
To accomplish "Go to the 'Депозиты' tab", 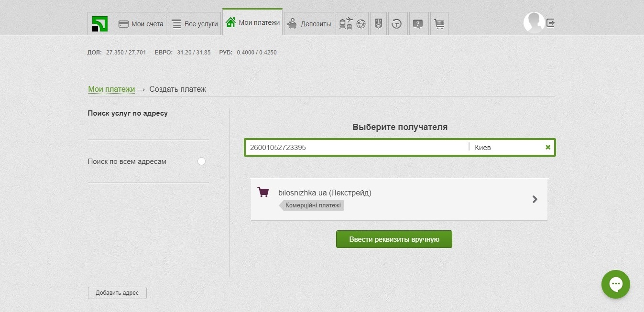I will [309, 24].
